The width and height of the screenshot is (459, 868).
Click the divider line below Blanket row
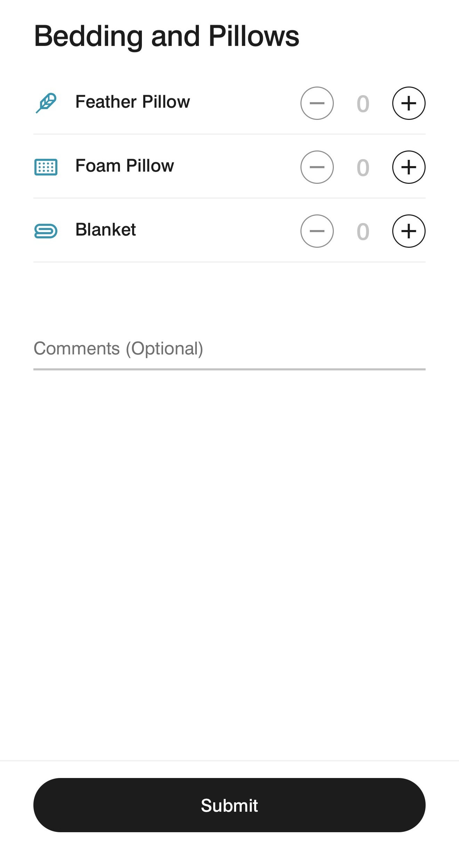coord(229,262)
